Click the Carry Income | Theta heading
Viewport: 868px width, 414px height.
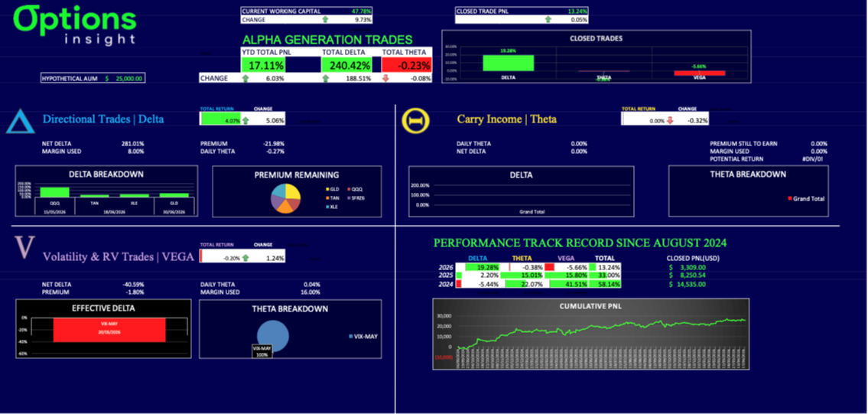(506, 119)
